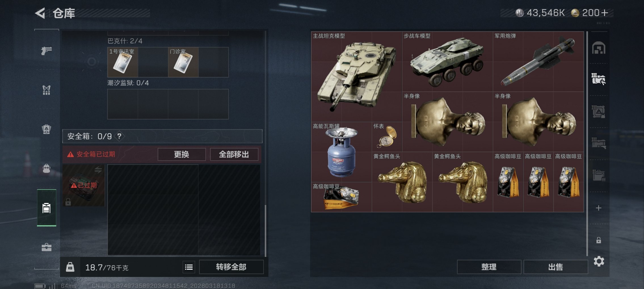Click the 整理 sort button
The width and height of the screenshot is (644, 289).
(x=489, y=267)
